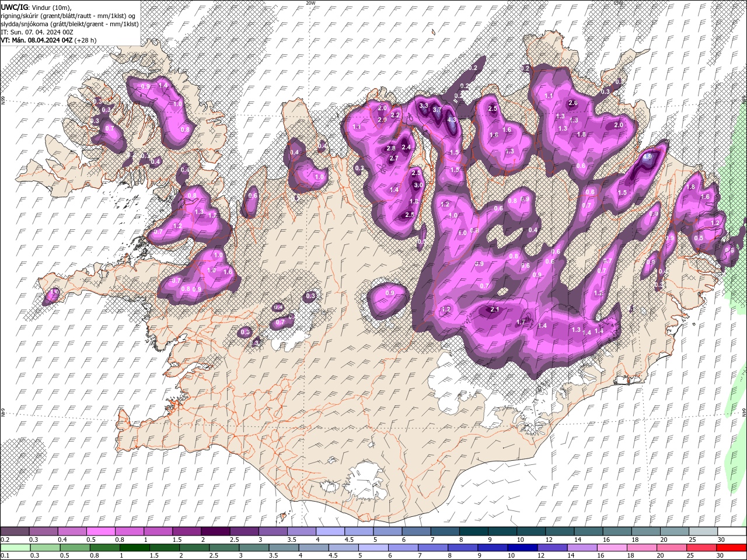This screenshot has height=560, width=747.
Task: Click the 'VT: Mán. 08.04.2024 04Z' valid time
Action: tap(37, 40)
